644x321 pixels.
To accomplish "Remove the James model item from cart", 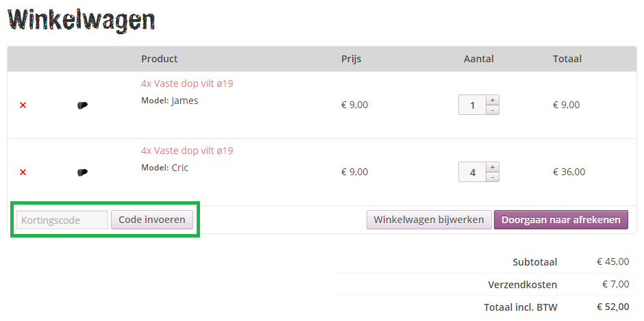I will tap(23, 105).
